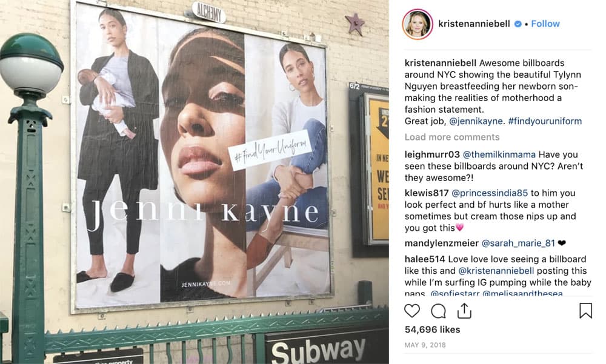Follow kristenanniebell
This screenshot has height=364, width=606.
(545, 24)
